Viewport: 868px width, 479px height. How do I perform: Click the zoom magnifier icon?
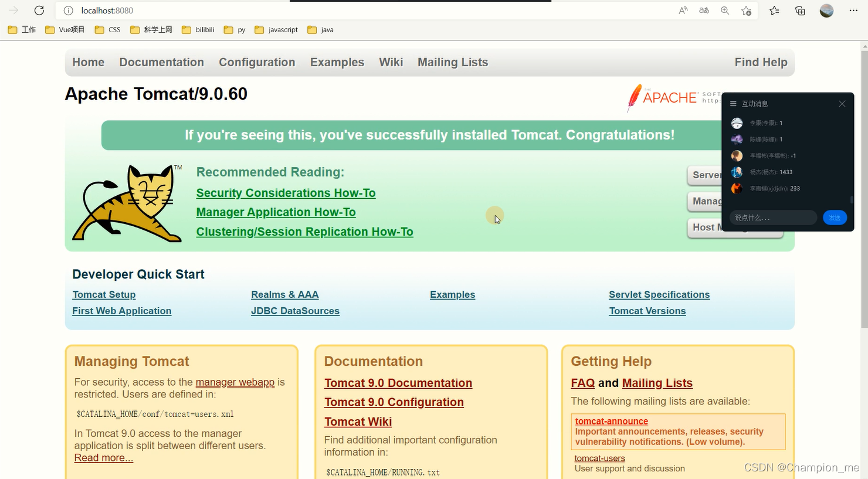[725, 11]
